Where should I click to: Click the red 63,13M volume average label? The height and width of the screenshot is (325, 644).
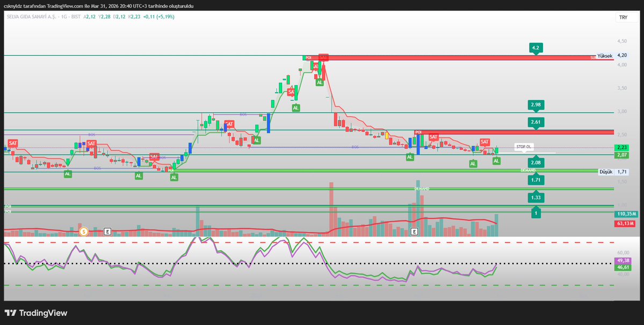625,223
